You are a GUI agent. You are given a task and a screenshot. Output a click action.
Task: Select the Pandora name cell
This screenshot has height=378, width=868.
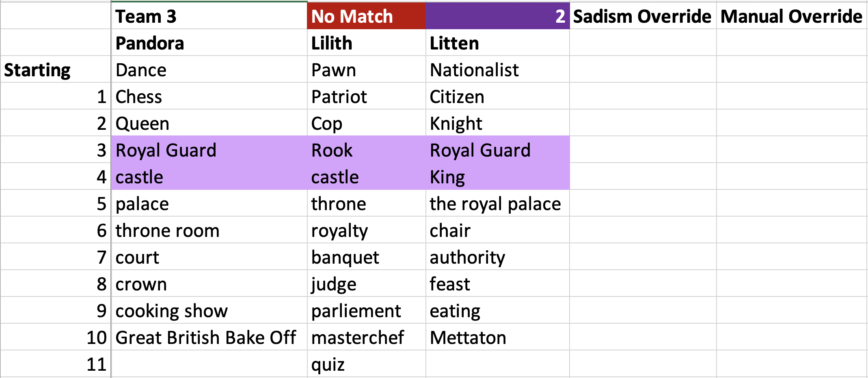[209, 43]
